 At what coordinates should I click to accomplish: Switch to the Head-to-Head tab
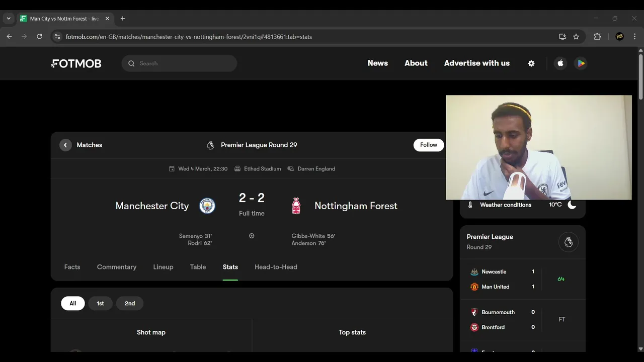click(x=276, y=267)
